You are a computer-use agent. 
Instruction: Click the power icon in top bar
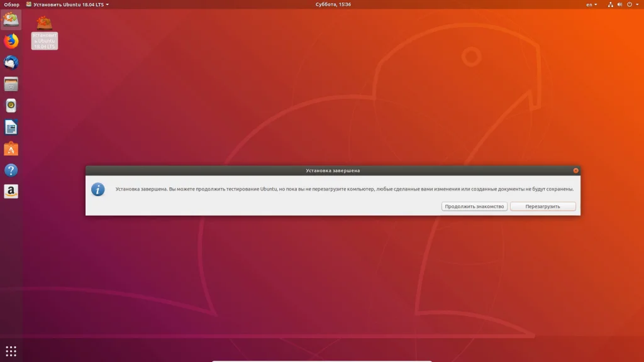(629, 4)
